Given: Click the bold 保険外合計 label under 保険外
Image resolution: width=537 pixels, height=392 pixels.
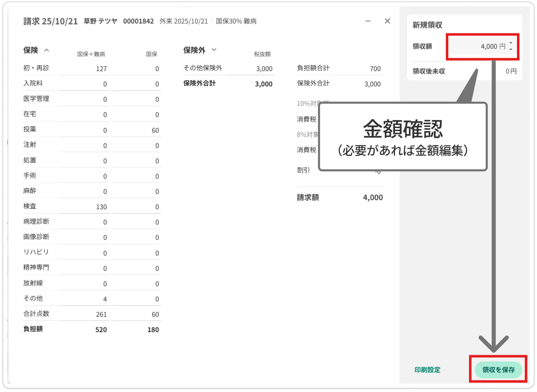Looking at the screenshot, I should click(x=199, y=83).
